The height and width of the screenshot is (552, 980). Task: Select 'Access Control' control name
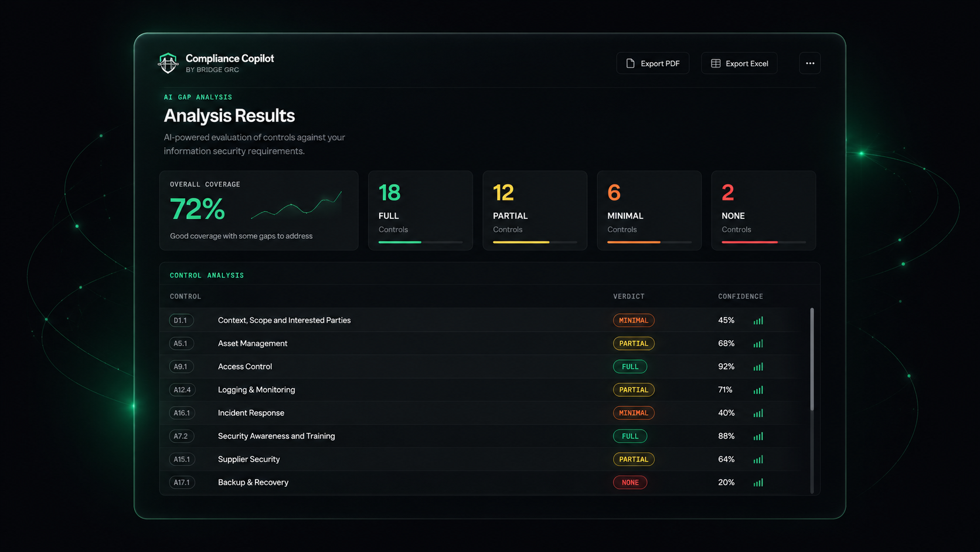coord(245,367)
